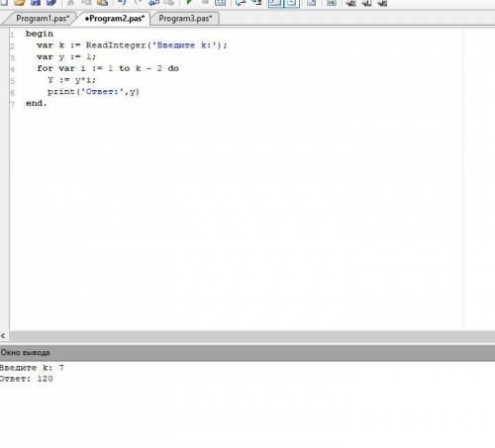Click the Save All toolbar icon

tap(51, 3)
